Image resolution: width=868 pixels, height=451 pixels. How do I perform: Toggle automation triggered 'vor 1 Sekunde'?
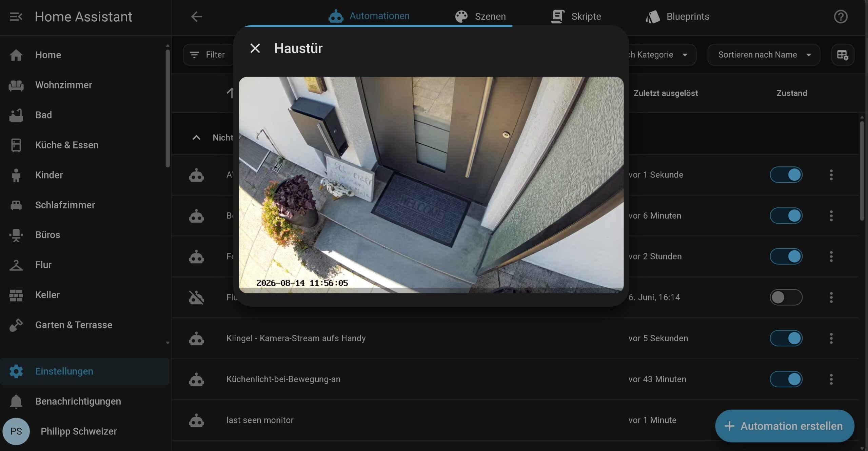pos(786,175)
